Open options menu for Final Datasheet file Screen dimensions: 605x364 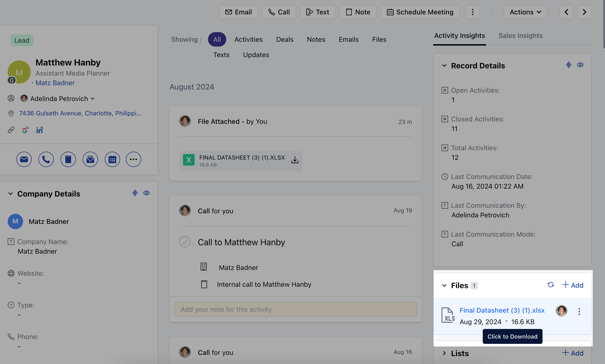(579, 311)
